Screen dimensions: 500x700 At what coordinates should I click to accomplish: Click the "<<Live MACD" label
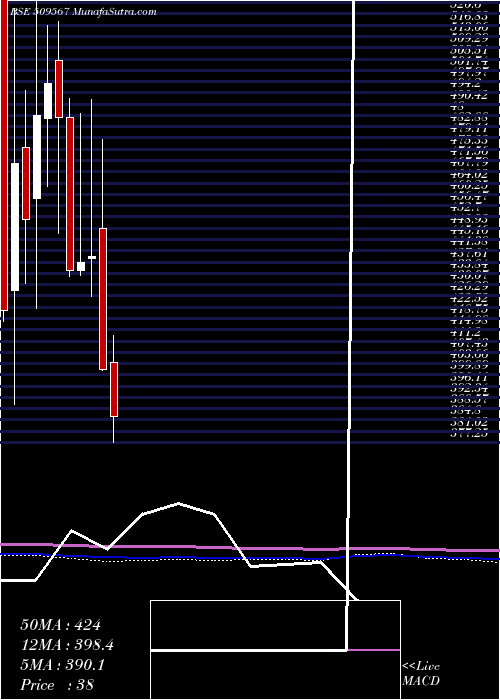click(x=421, y=675)
